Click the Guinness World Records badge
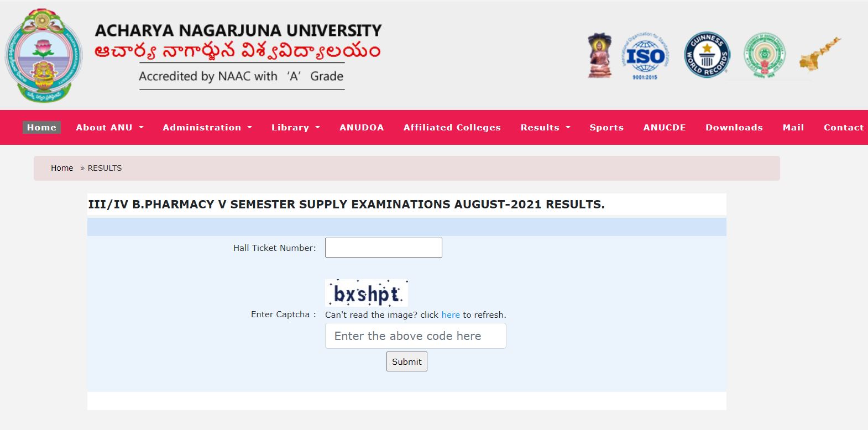This screenshot has width=868, height=430. [707, 54]
